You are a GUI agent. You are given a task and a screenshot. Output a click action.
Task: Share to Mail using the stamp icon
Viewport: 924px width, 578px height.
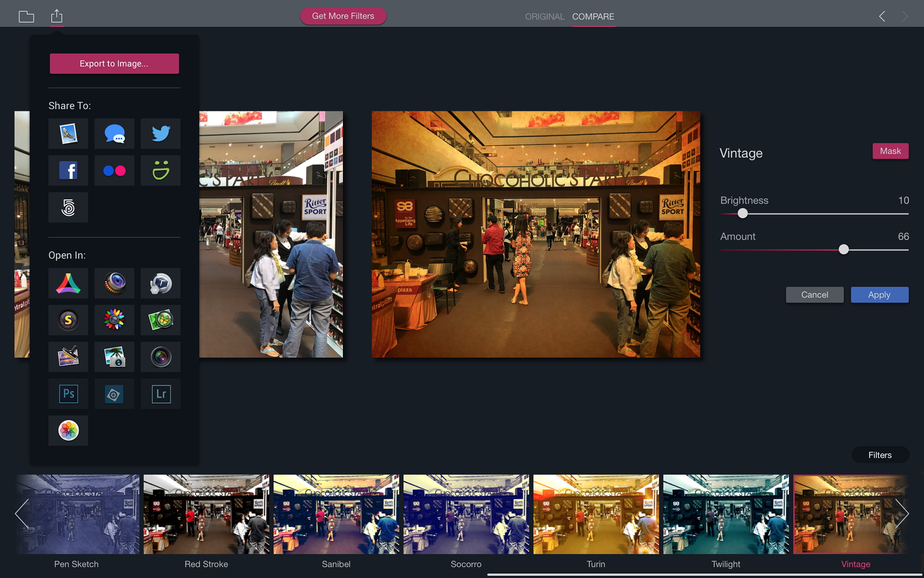pyautogui.click(x=68, y=134)
